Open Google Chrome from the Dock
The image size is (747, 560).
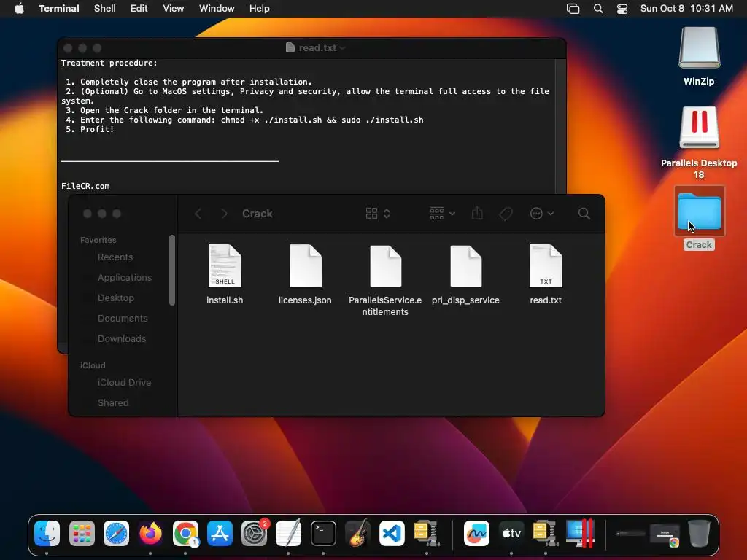tap(185, 533)
